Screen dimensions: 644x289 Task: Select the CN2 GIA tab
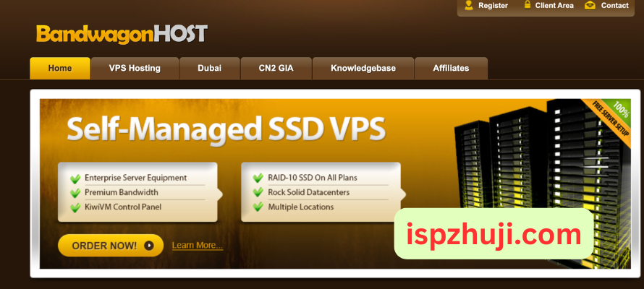coord(276,68)
